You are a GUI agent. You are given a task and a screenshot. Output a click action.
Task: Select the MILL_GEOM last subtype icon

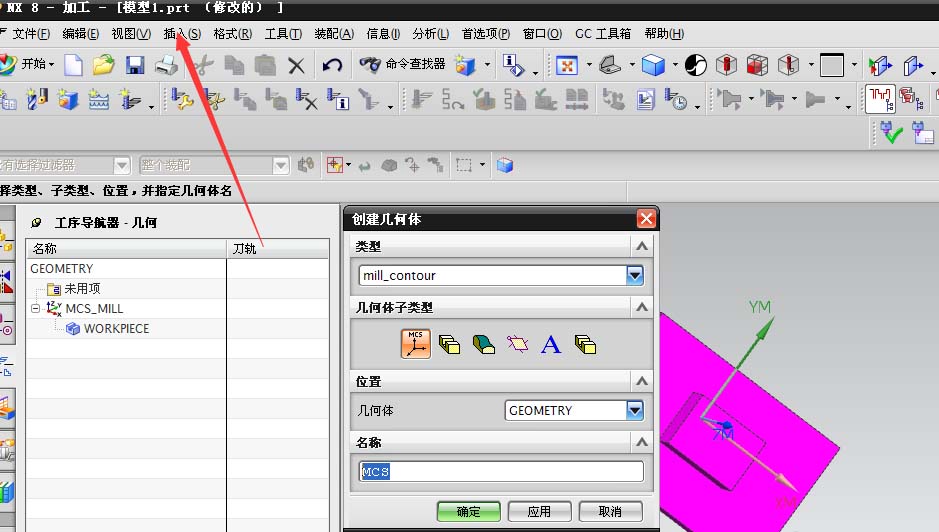click(x=585, y=344)
